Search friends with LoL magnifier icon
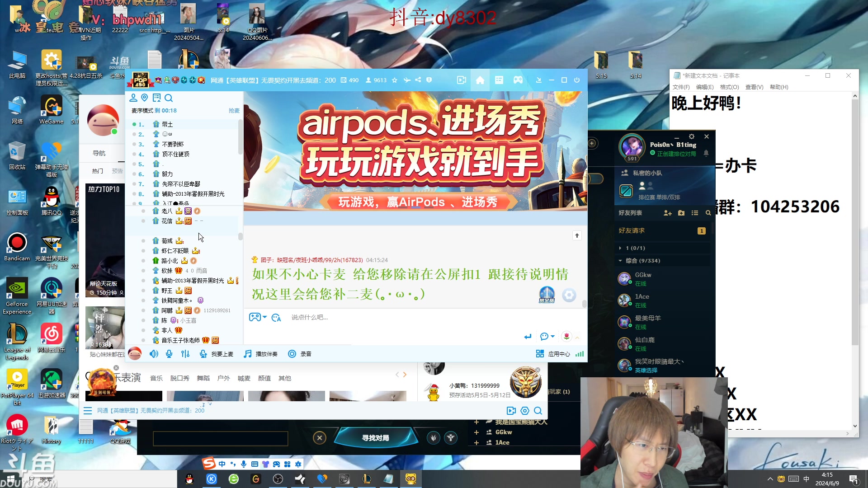868x488 pixels. coord(708,213)
